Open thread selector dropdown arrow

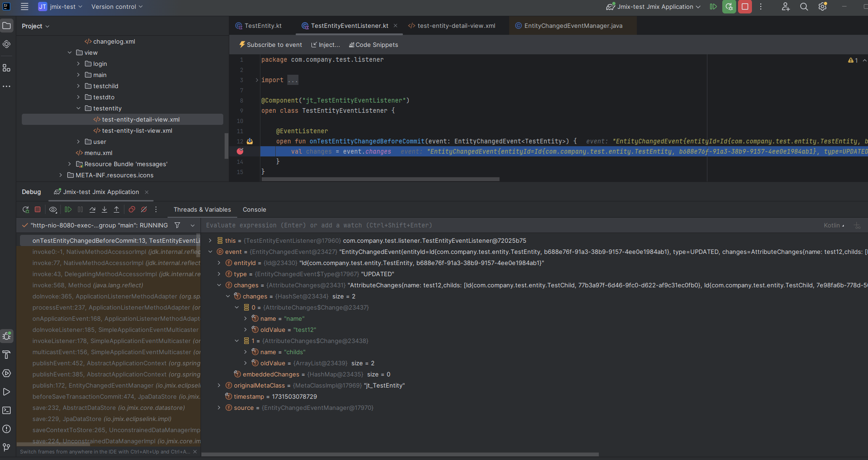click(x=193, y=225)
